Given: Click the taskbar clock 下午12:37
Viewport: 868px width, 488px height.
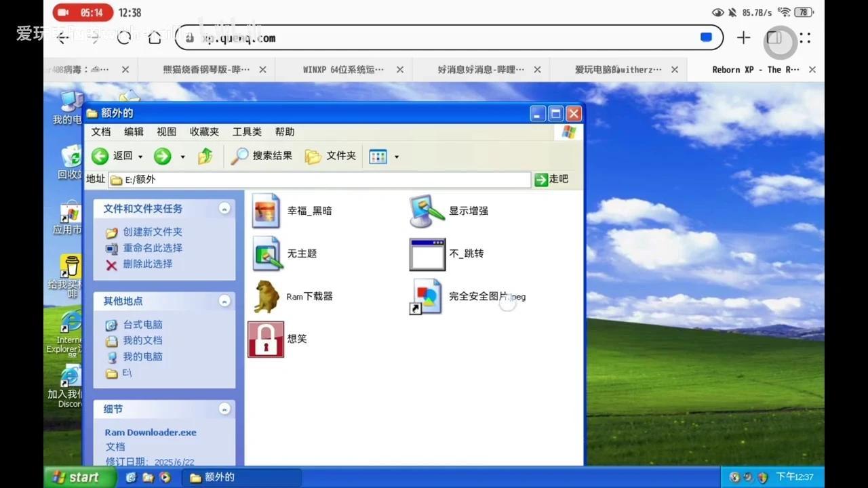Looking at the screenshot, I should pos(794,477).
